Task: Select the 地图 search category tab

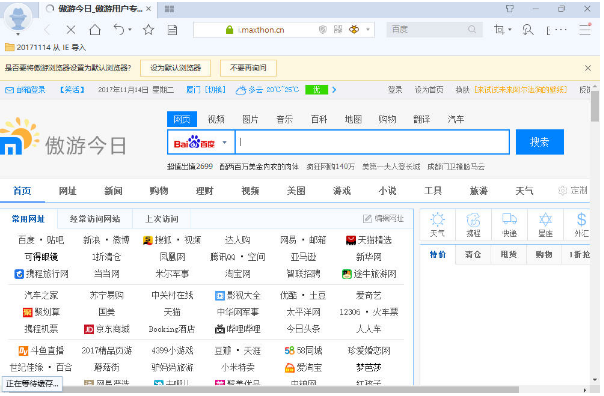Action: click(x=353, y=119)
